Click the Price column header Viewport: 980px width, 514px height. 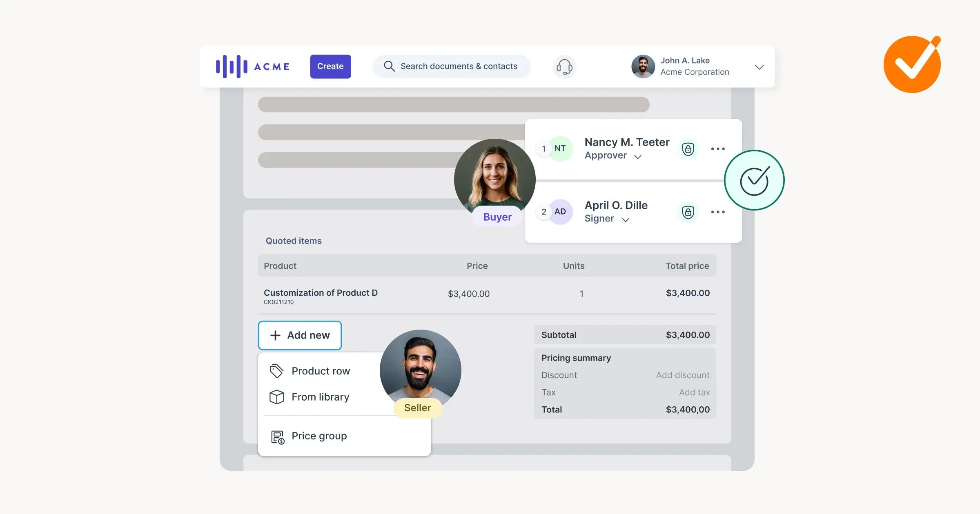pos(477,266)
